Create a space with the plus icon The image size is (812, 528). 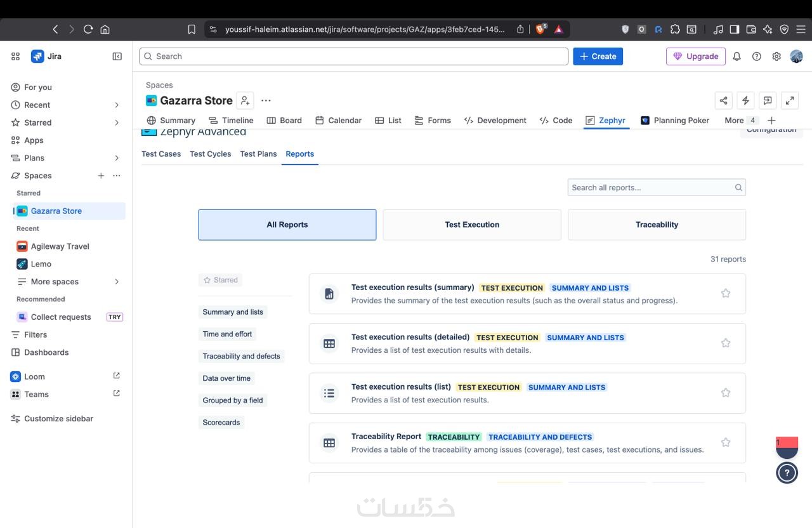click(101, 176)
